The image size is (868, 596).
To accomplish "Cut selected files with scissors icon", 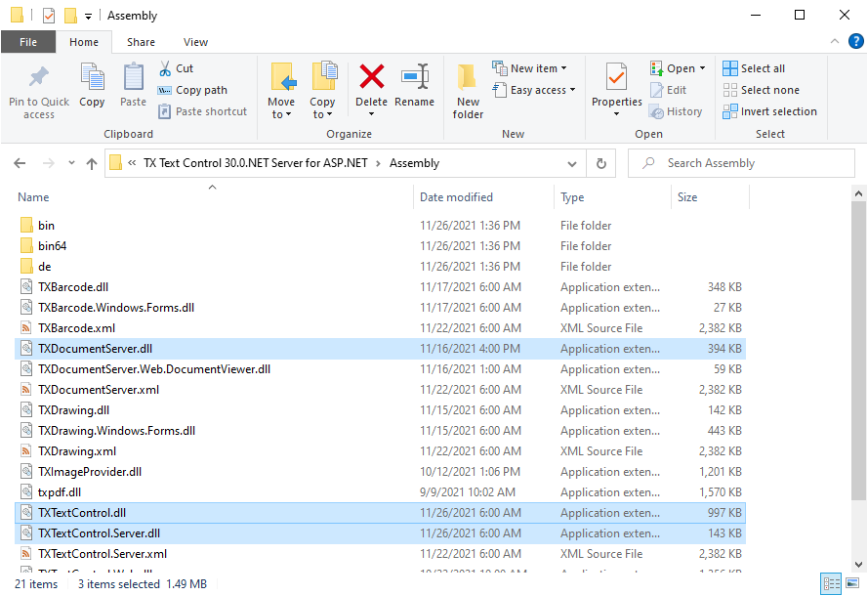I will click(176, 68).
